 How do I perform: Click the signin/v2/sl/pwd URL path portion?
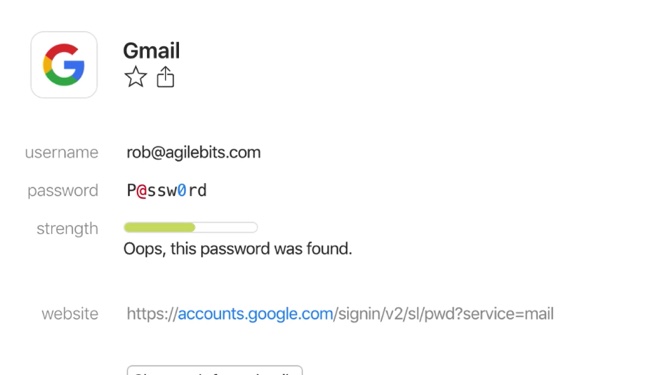click(444, 314)
